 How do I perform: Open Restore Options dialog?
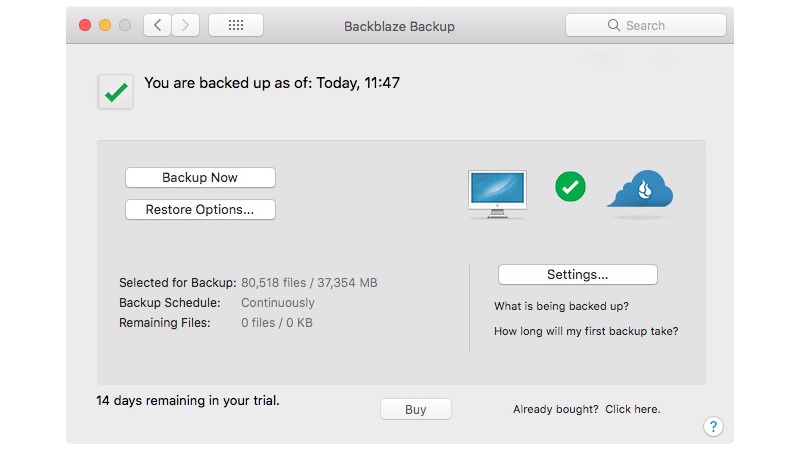point(200,210)
